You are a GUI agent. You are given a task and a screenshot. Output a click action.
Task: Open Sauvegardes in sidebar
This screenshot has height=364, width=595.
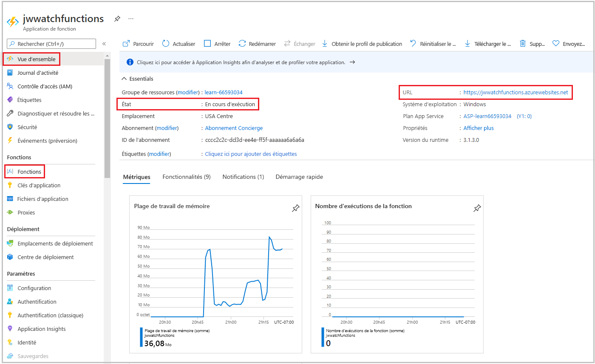click(x=33, y=356)
